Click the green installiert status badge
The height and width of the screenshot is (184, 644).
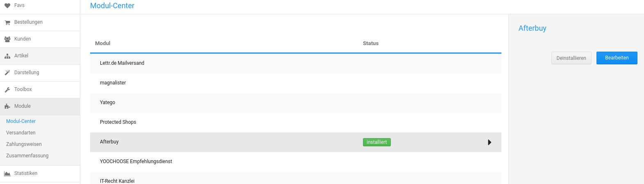pyautogui.click(x=377, y=142)
